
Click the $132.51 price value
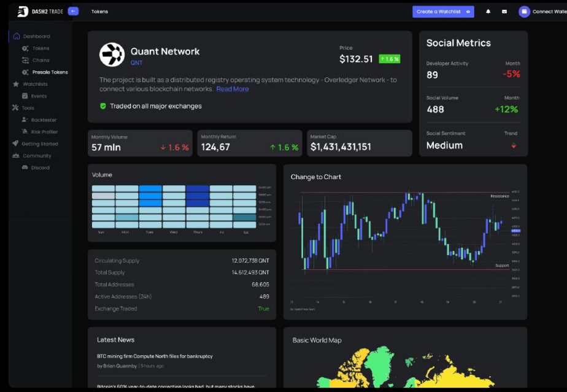click(x=356, y=59)
